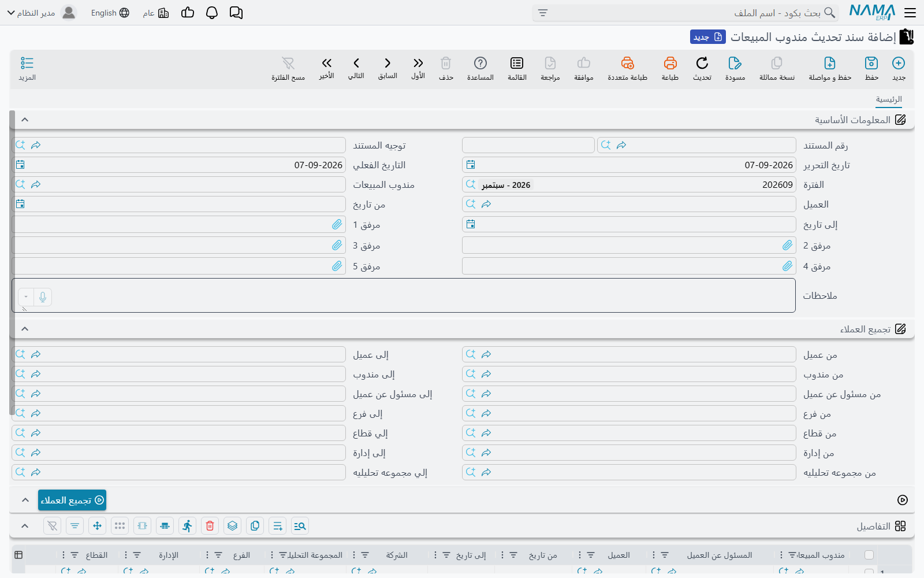The image size is (924, 578).
Task: Click the Approve (موافقة) thumbs-up icon
Action: pyautogui.click(x=584, y=63)
